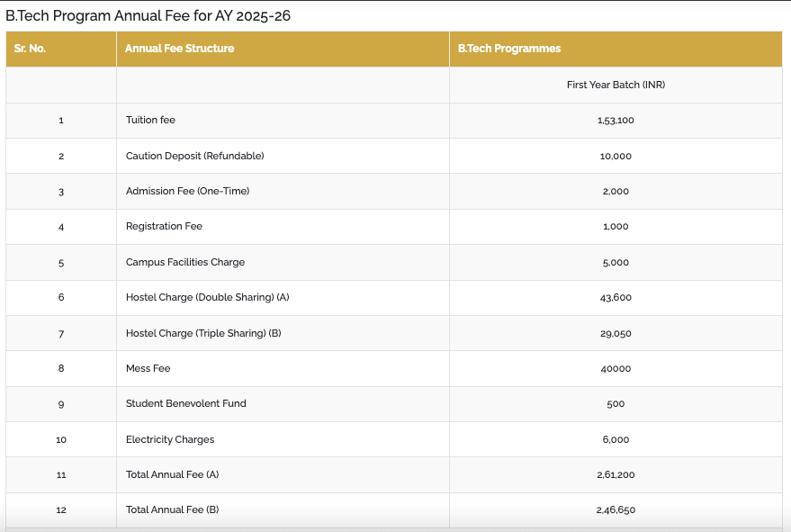Click the Registration Fee label
This screenshot has width=791, height=532.
[164, 227]
